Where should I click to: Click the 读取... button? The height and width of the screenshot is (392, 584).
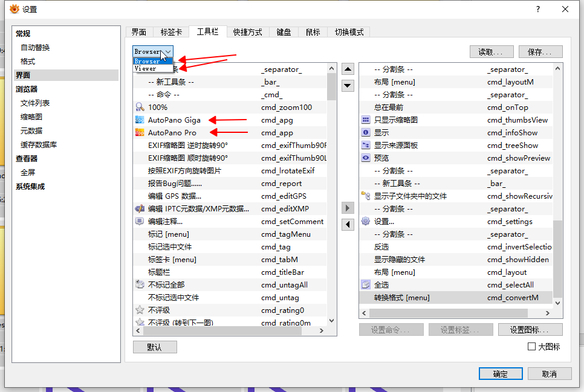492,52
